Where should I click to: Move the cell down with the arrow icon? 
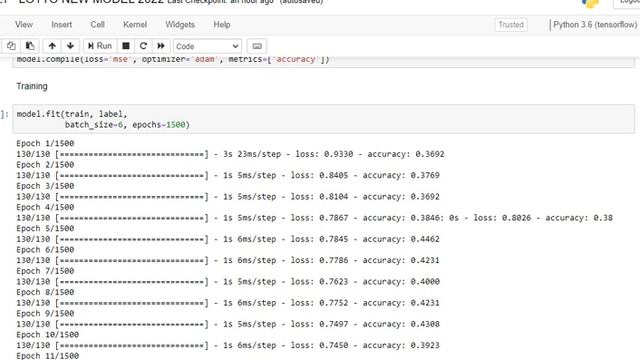70,46
